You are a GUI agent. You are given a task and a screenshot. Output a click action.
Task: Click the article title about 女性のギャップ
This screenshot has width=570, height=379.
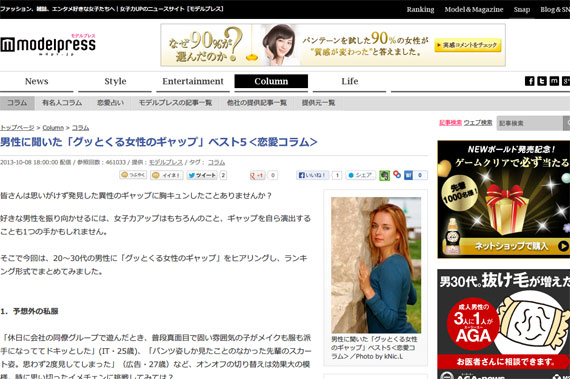tap(158, 142)
